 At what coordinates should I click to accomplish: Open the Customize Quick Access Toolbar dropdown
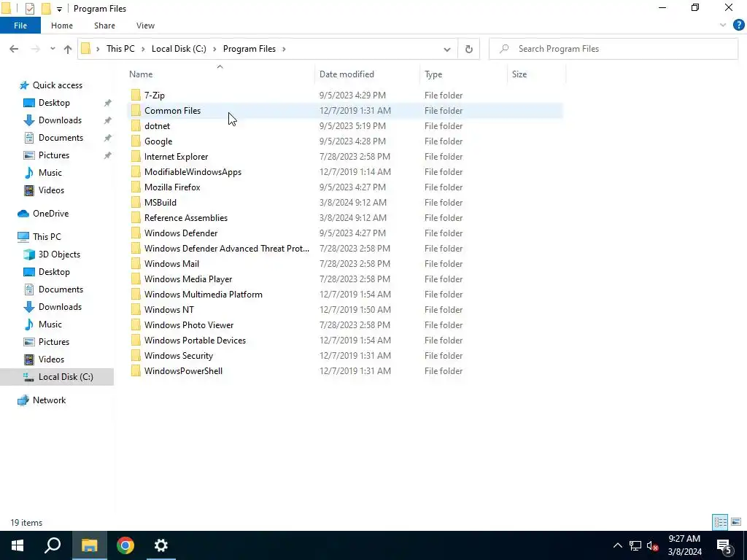point(59,9)
